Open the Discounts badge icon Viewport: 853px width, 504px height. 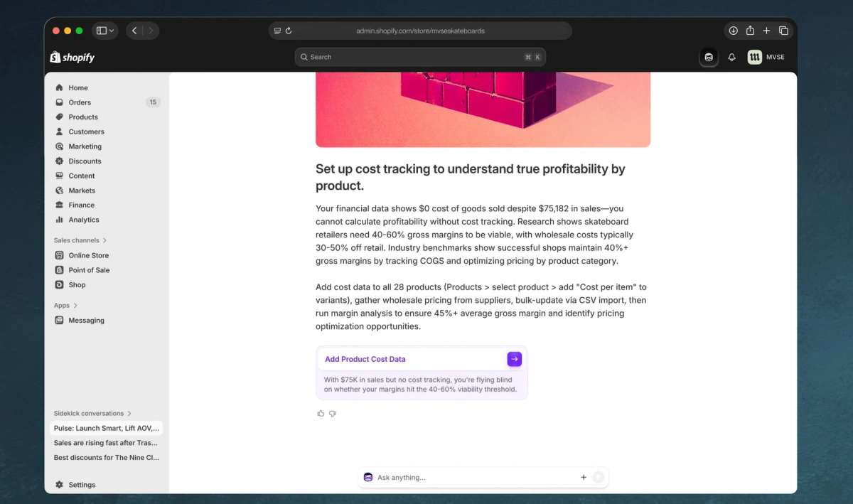pyautogui.click(x=60, y=161)
